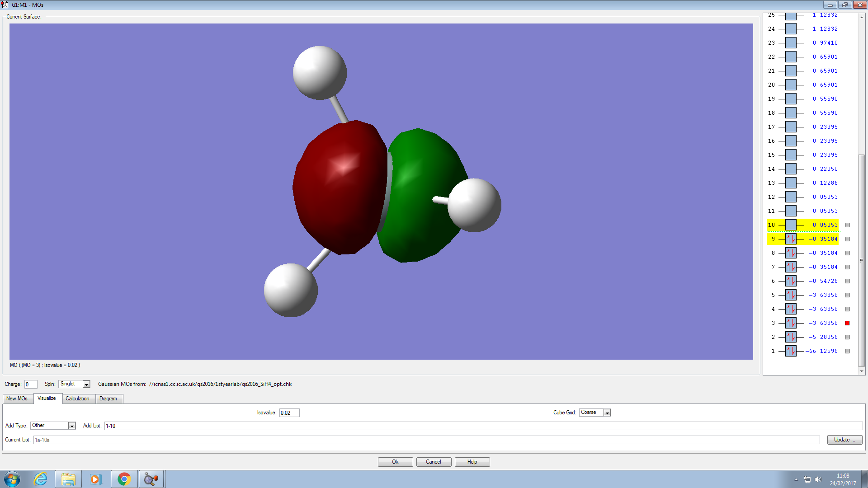This screenshot has width=868, height=488.
Task: Select orbital 19 energy level box
Action: (791, 99)
